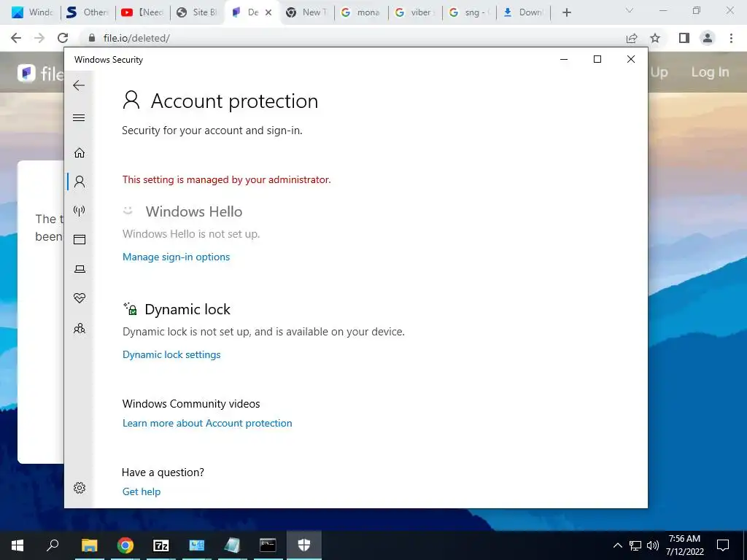This screenshot has width=747, height=560.
Task: Open Device security laptop icon
Action: pyautogui.click(x=80, y=269)
